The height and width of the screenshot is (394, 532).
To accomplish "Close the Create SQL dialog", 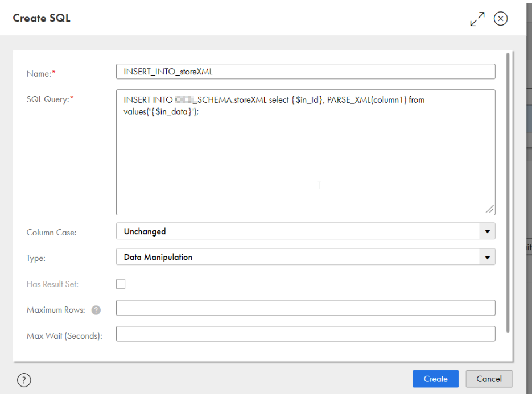I will point(501,19).
